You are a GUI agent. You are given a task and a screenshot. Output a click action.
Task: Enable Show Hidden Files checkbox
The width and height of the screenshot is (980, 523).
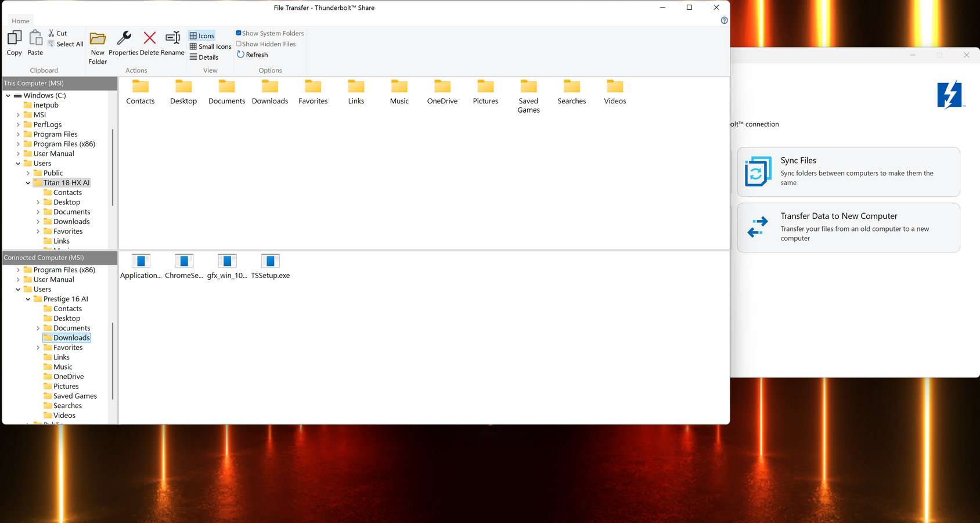[239, 44]
